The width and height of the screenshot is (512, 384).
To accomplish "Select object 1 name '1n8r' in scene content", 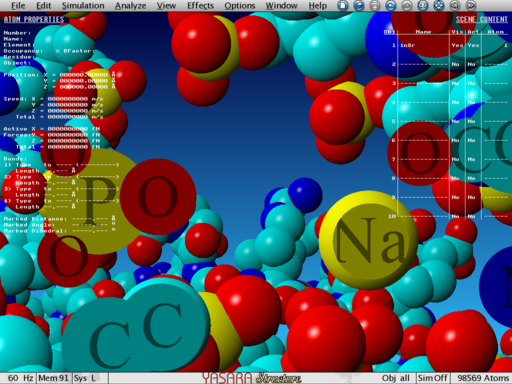I will pyautogui.click(x=408, y=45).
